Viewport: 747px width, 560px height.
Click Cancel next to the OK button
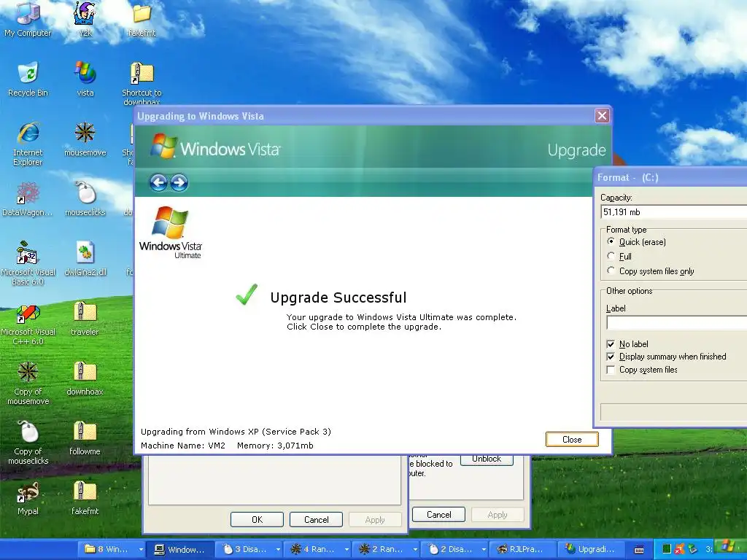coord(316,519)
